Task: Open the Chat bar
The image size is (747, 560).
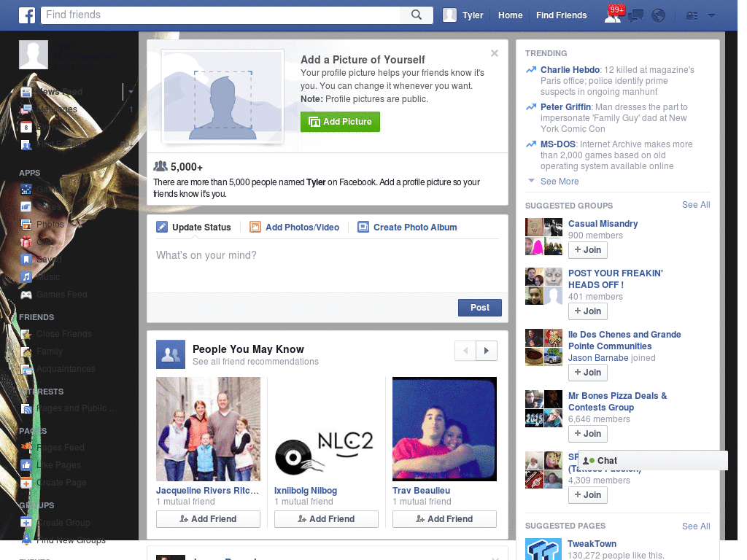Action: [653, 461]
